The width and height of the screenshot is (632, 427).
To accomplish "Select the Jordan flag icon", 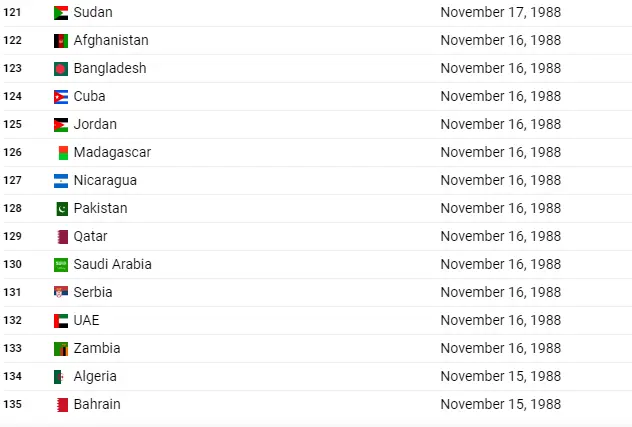I will click(61, 125).
